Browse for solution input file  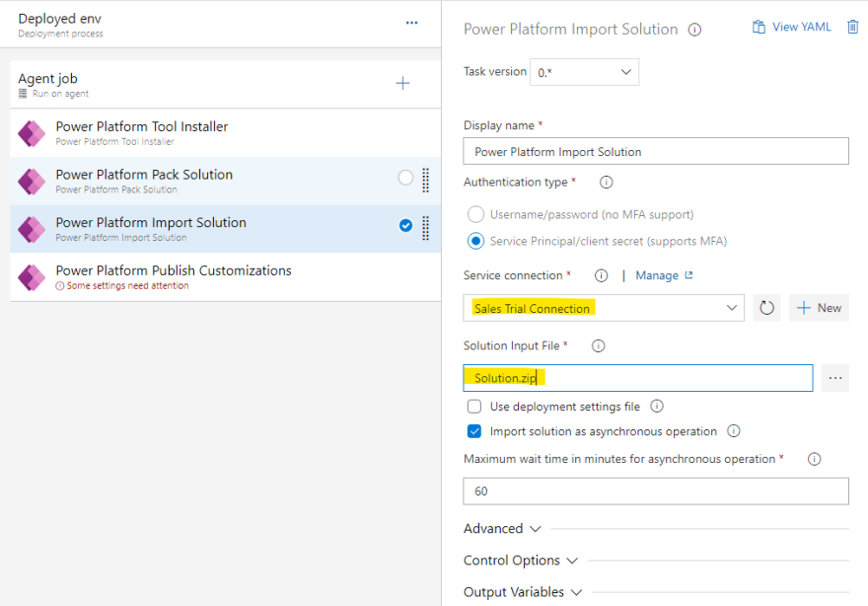835,378
